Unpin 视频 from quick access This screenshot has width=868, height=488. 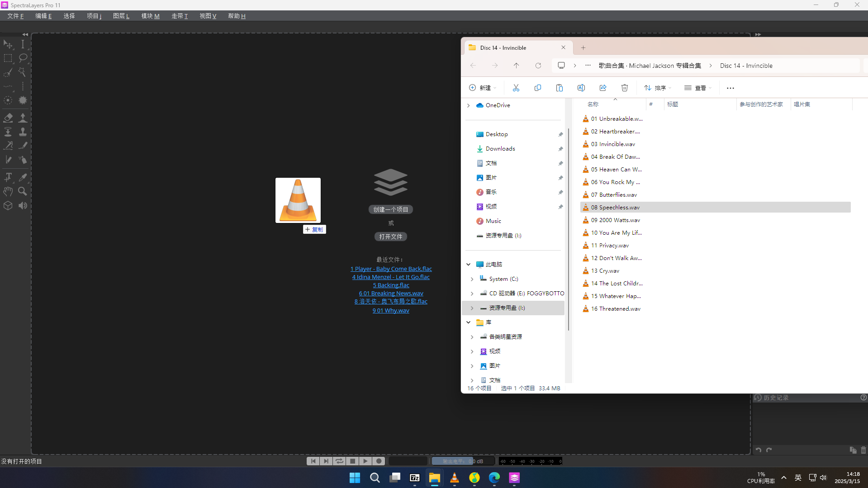560,207
